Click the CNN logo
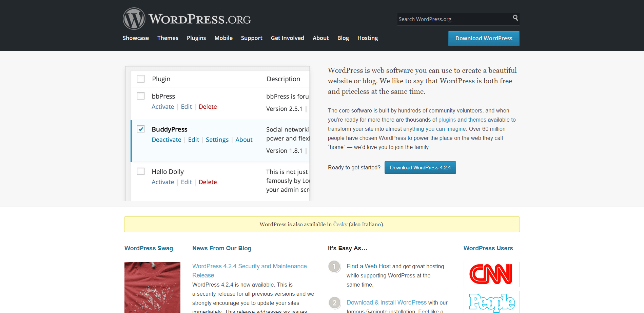This screenshot has width=644, height=313. point(491,274)
